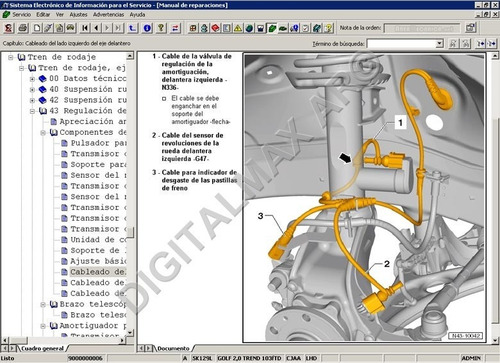
Task: Click the document pane vertical scrollbar thumb
Action: [495, 220]
